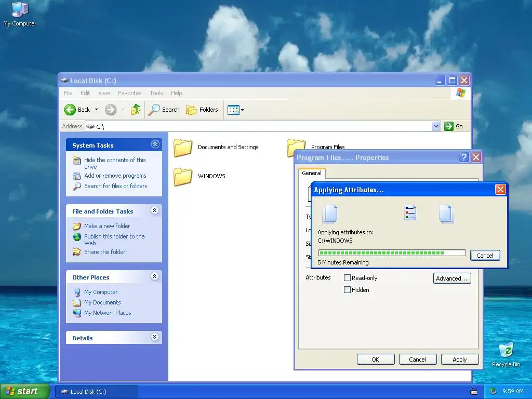Collapse the Other Places panel

pyautogui.click(x=155, y=276)
